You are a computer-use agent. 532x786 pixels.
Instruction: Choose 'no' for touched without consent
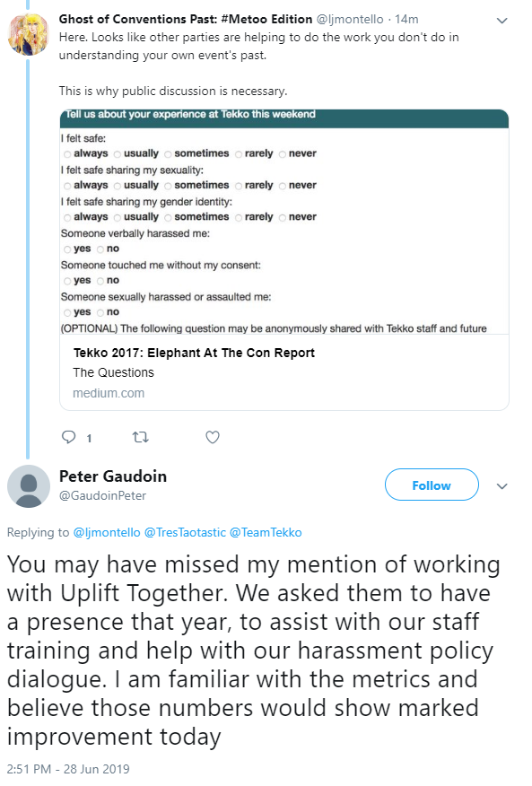tap(100, 281)
